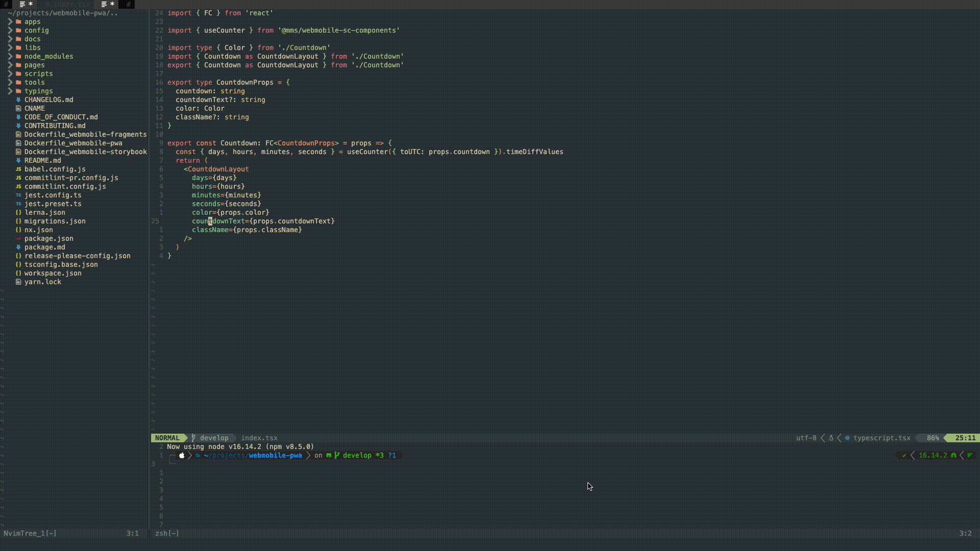Click the node version 16.14.2 indicator
Screen dimensions: 980x551
click(933, 456)
